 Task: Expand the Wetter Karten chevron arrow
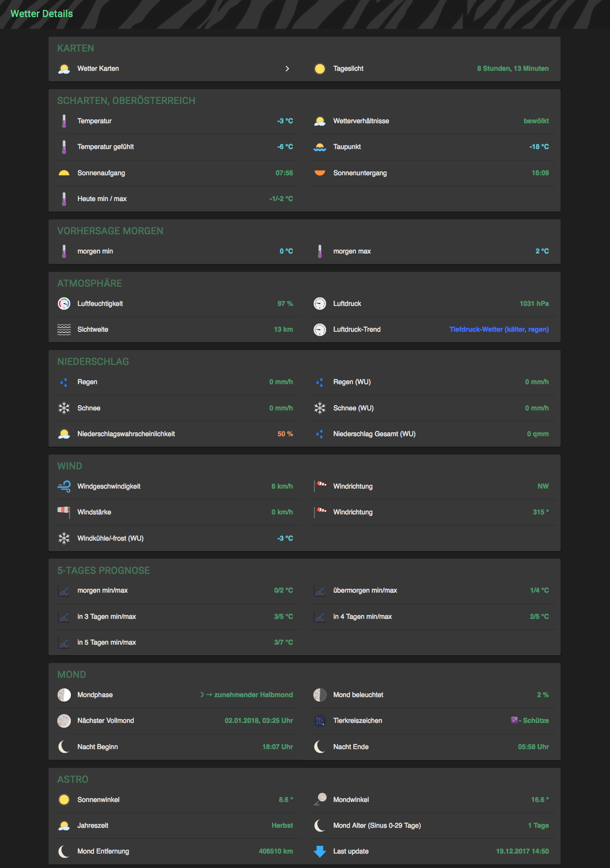point(287,69)
